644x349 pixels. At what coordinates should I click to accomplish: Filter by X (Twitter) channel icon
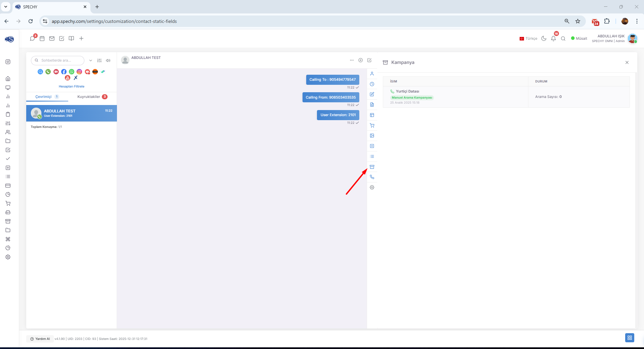pyautogui.click(x=76, y=78)
